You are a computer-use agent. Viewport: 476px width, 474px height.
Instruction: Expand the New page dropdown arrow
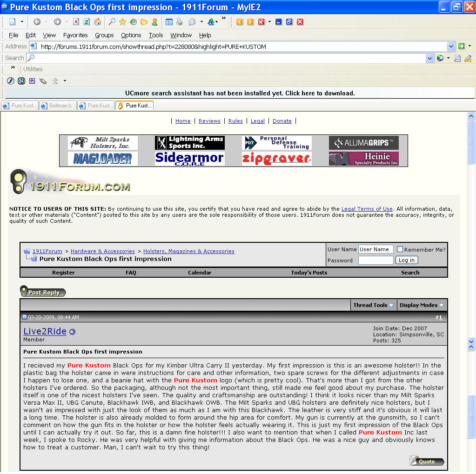click(x=22, y=22)
